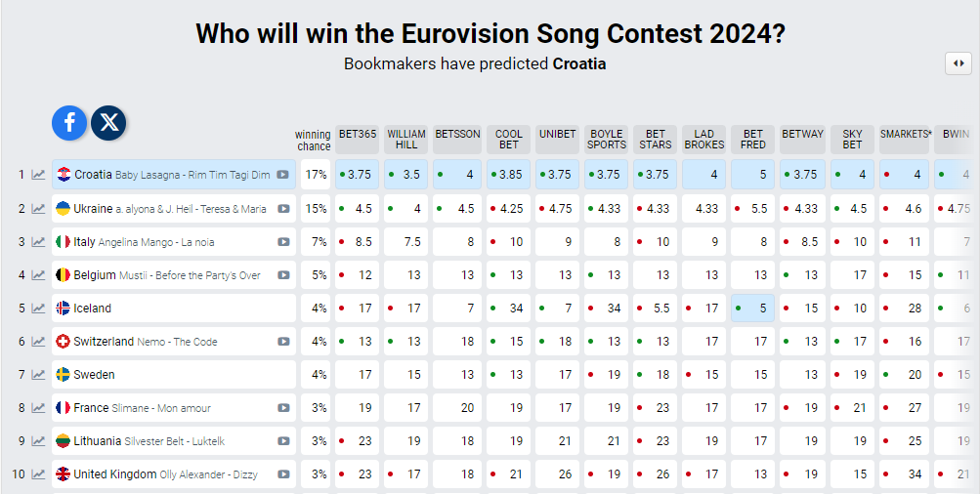
Task: Open United Kingdom odds chart icon
Action: point(39,474)
